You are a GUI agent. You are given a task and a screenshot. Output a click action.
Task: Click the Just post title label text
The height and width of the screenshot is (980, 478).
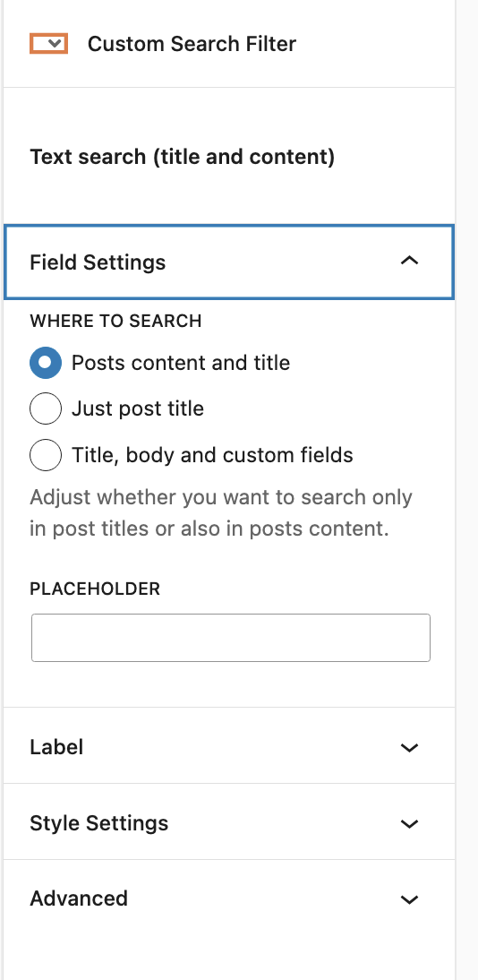click(138, 408)
